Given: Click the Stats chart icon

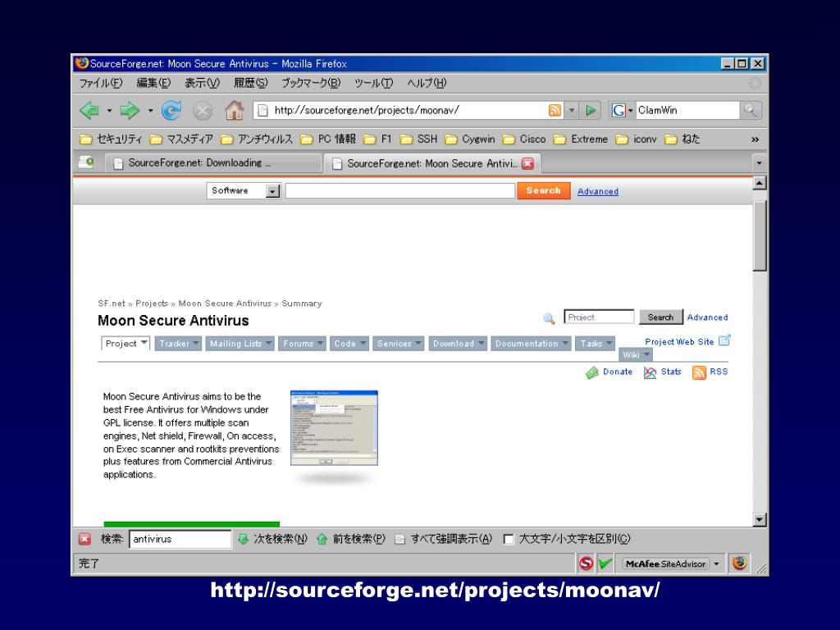Looking at the screenshot, I should point(650,372).
